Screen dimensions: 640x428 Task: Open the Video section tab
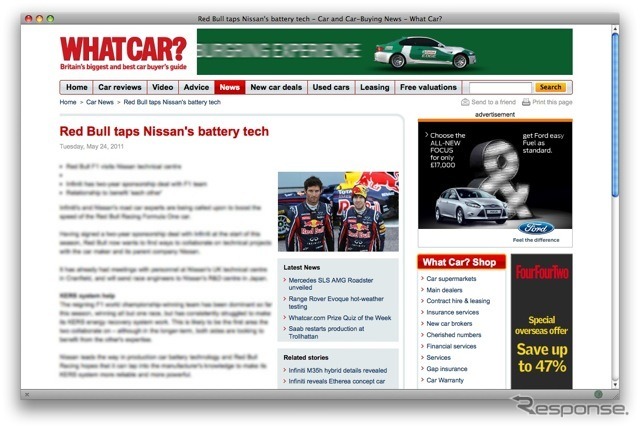(x=162, y=88)
